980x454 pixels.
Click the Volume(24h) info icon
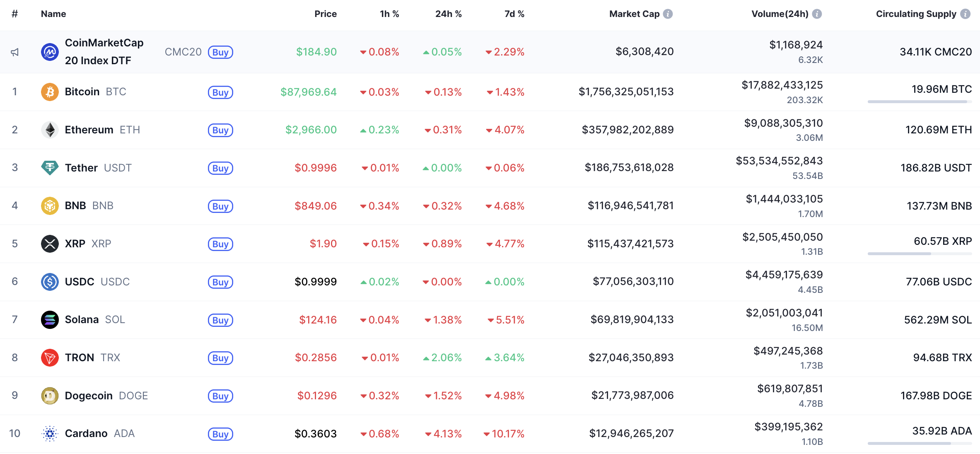click(817, 14)
